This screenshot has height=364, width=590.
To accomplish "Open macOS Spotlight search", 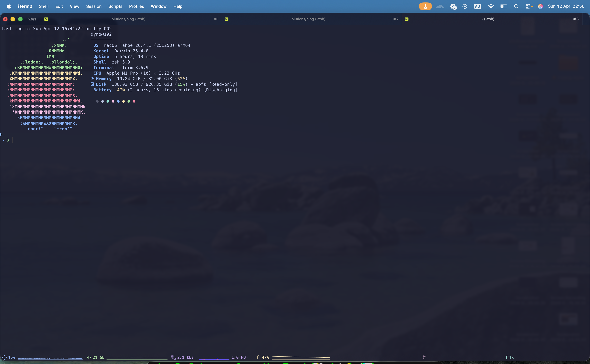I will click(x=516, y=7).
